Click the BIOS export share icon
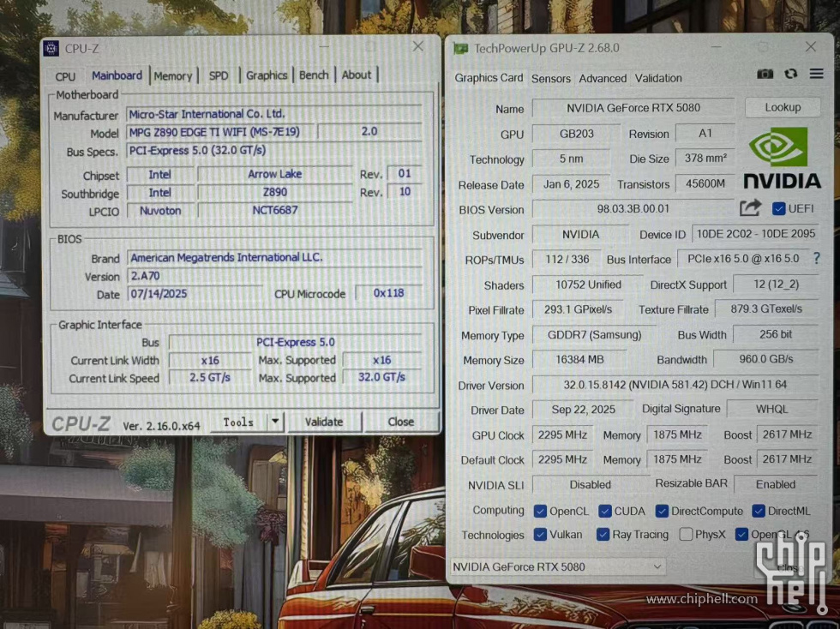 (750, 207)
